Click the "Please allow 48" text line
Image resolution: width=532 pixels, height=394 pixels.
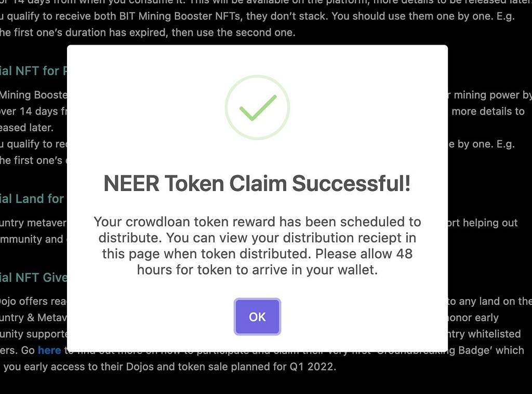click(x=364, y=254)
